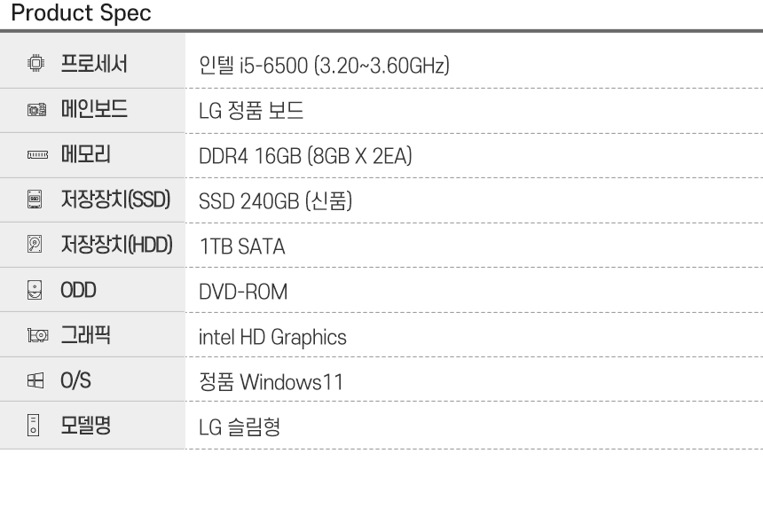Click the HDD hard disk icon
The width and height of the screenshot is (763, 532).
[x=35, y=244]
